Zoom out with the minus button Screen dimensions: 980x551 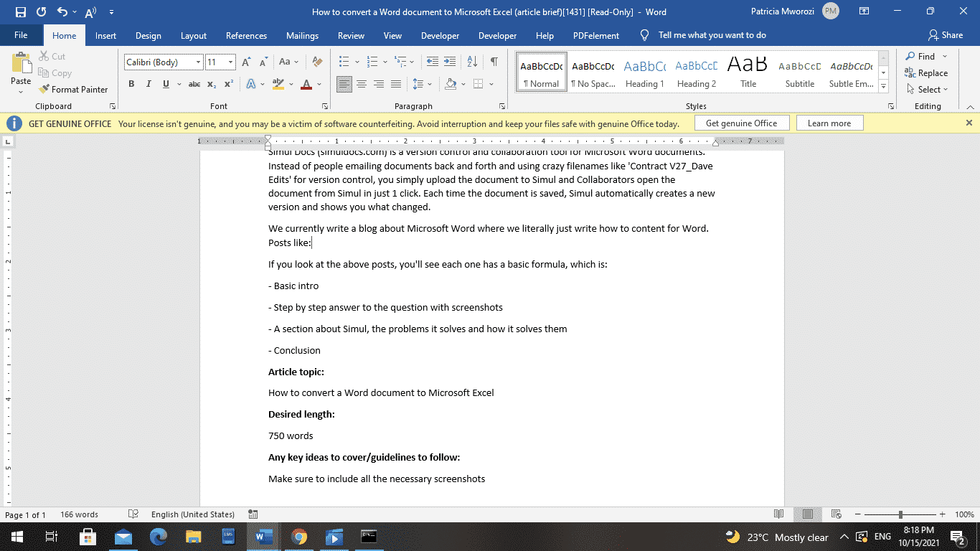(x=857, y=514)
